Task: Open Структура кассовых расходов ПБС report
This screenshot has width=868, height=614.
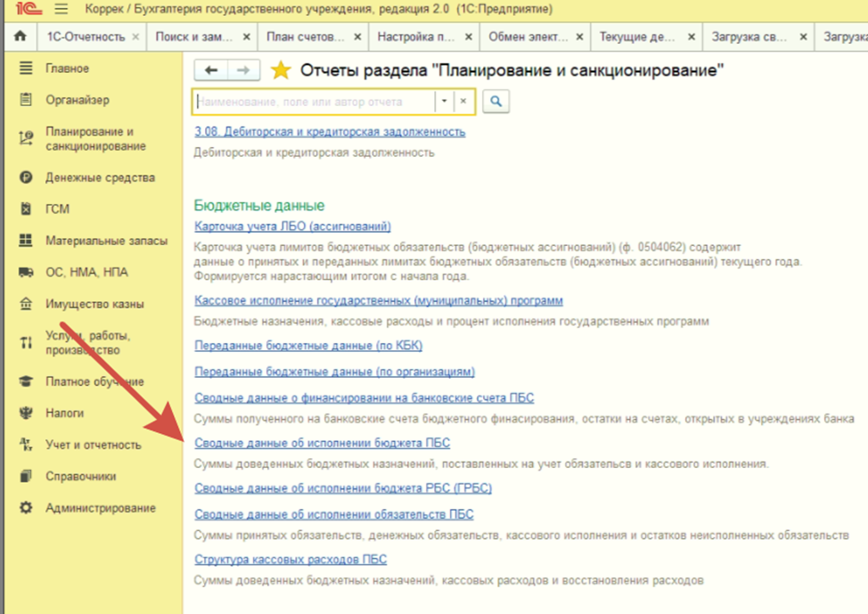Action: (x=291, y=559)
